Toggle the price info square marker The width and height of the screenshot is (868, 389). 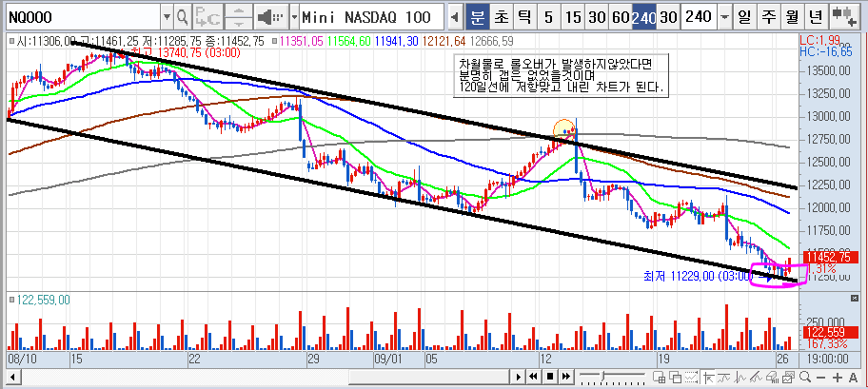coord(11,40)
